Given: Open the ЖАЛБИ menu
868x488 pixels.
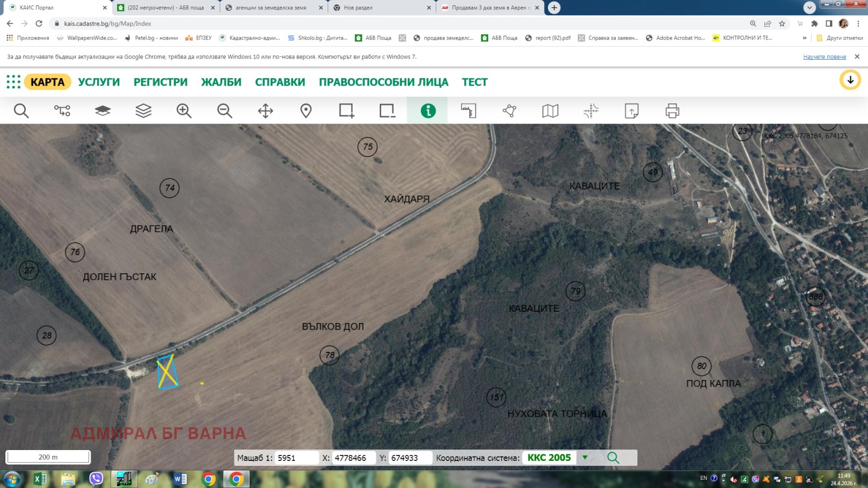Looking at the screenshot, I should 221,82.
